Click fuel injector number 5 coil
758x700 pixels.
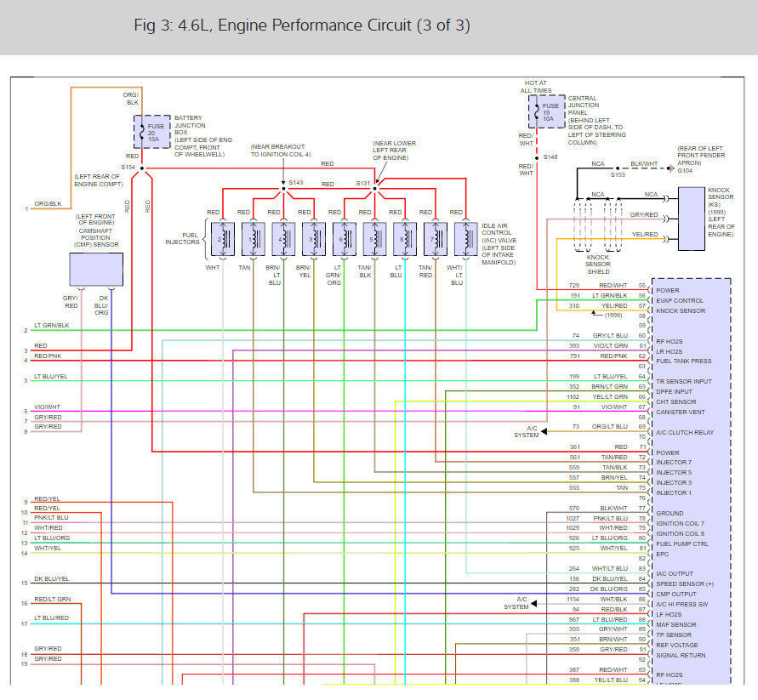coord(374,239)
